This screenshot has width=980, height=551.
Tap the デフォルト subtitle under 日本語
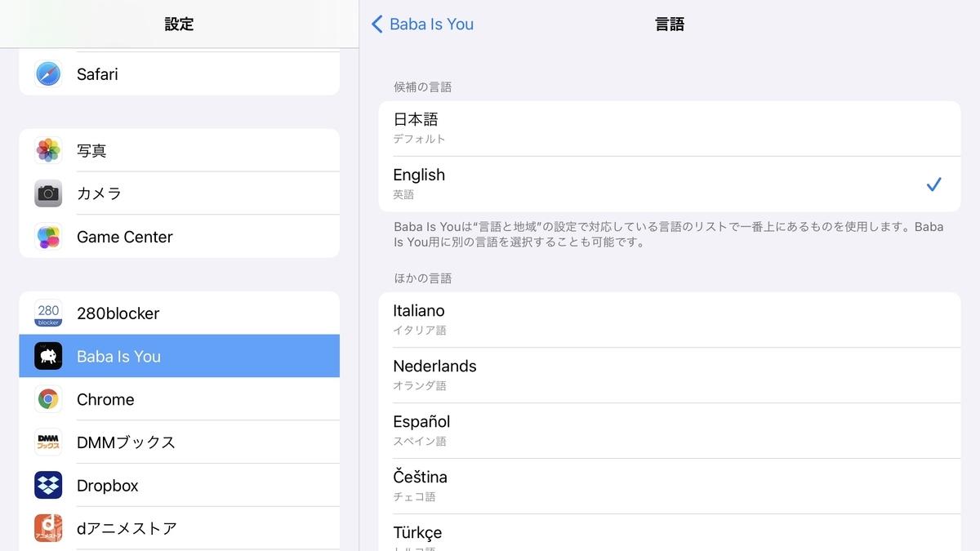[x=420, y=139]
